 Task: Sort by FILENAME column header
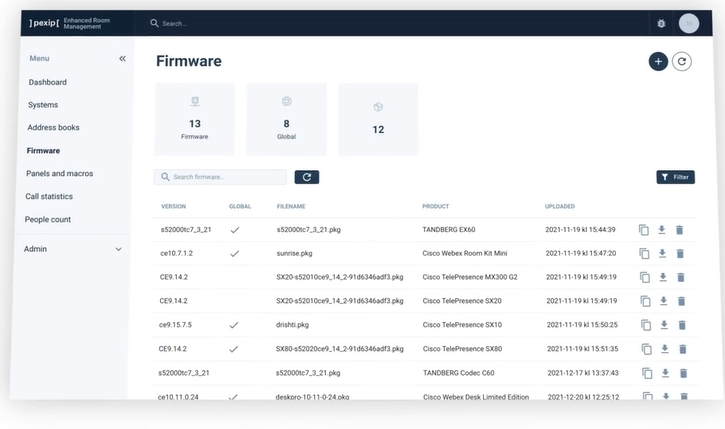coord(291,206)
